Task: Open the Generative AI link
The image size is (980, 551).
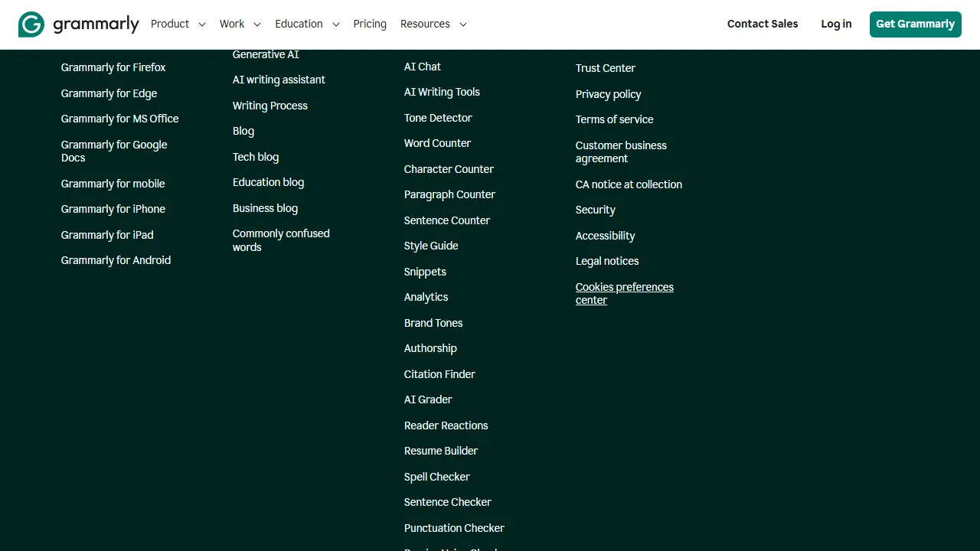Action: 266,54
